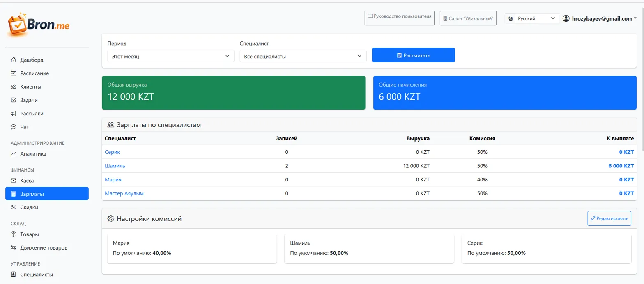Click the megaphone icon next to Рассылки
The width and height of the screenshot is (644, 284).
point(14,114)
